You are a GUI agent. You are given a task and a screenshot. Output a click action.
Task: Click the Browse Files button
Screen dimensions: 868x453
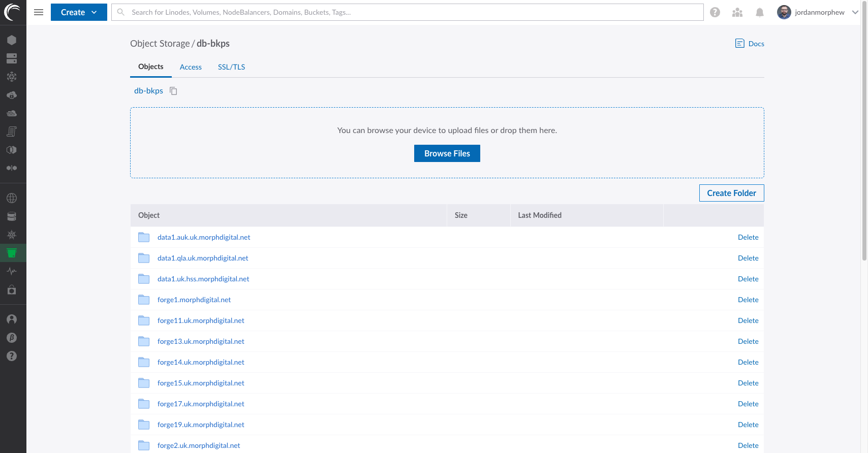(x=447, y=153)
